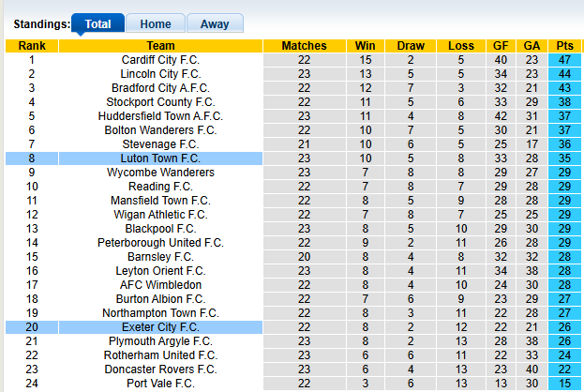Screen dimensions: 584x392
Task: Click the Pts column header
Action: (564, 46)
